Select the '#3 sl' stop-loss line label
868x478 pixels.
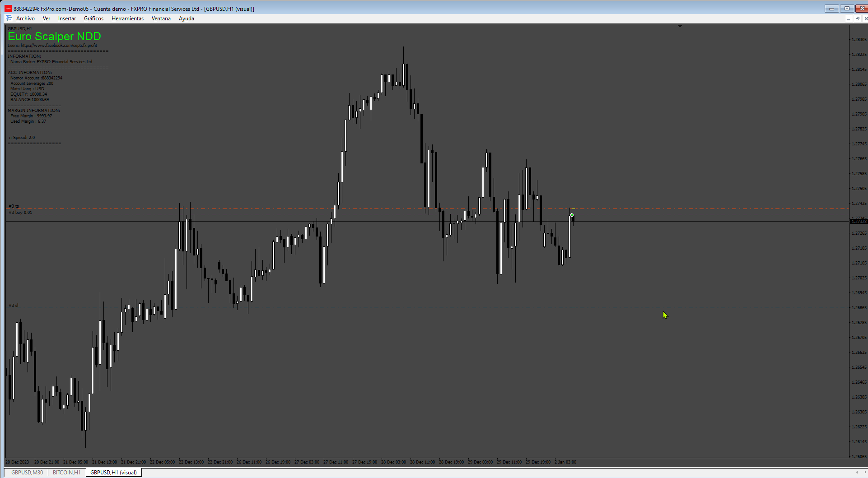(x=14, y=306)
